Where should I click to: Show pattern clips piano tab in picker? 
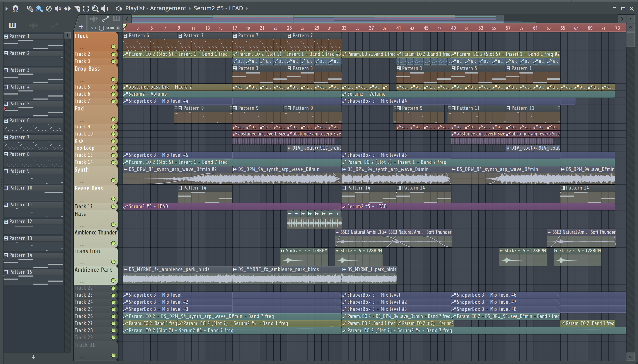pos(12,25)
